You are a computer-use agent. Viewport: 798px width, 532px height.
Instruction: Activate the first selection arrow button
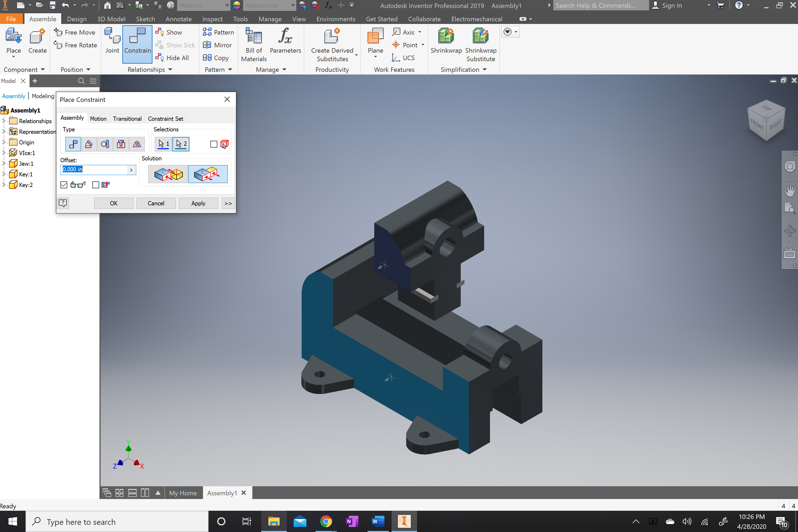click(164, 144)
